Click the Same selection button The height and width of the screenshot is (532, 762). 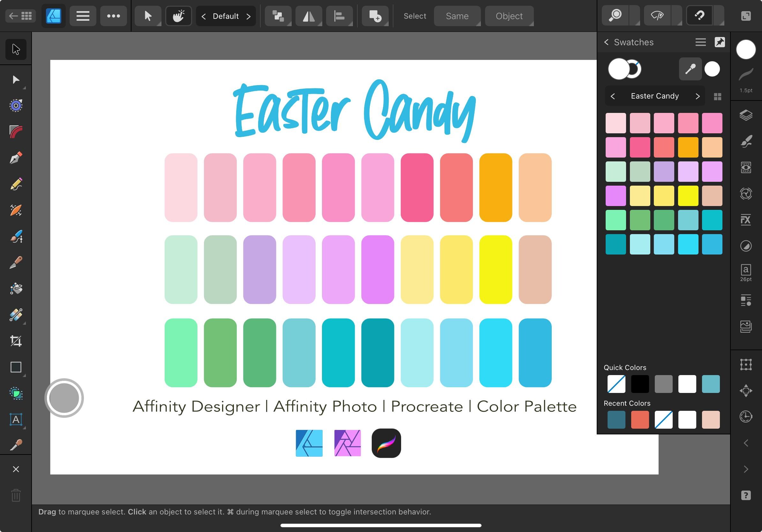[x=457, y=16]
